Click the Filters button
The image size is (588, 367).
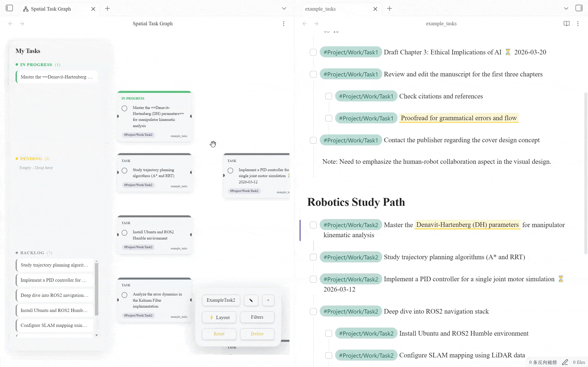tap(257, 317)
